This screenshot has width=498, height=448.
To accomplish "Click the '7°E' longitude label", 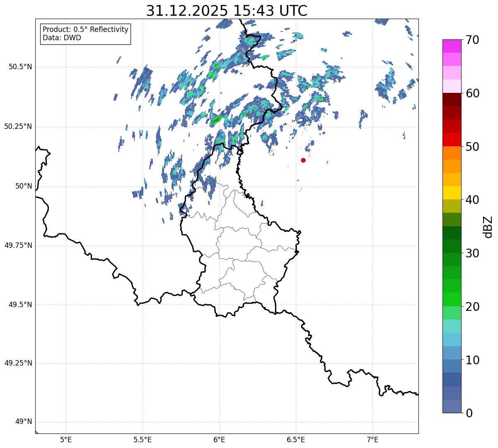I will [373, 439].
